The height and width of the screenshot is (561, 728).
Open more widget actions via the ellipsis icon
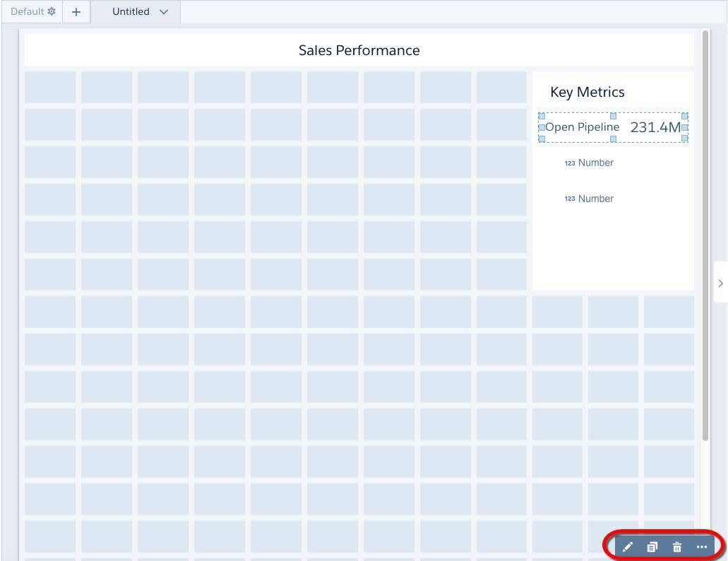pos(701,546)
